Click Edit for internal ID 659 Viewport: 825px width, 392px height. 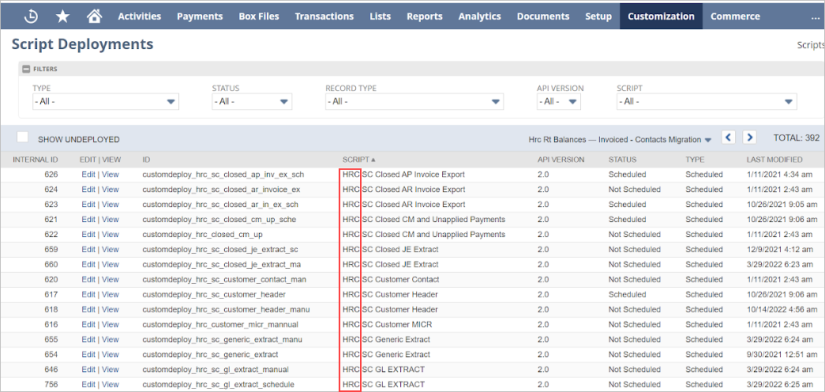[88, 249]
